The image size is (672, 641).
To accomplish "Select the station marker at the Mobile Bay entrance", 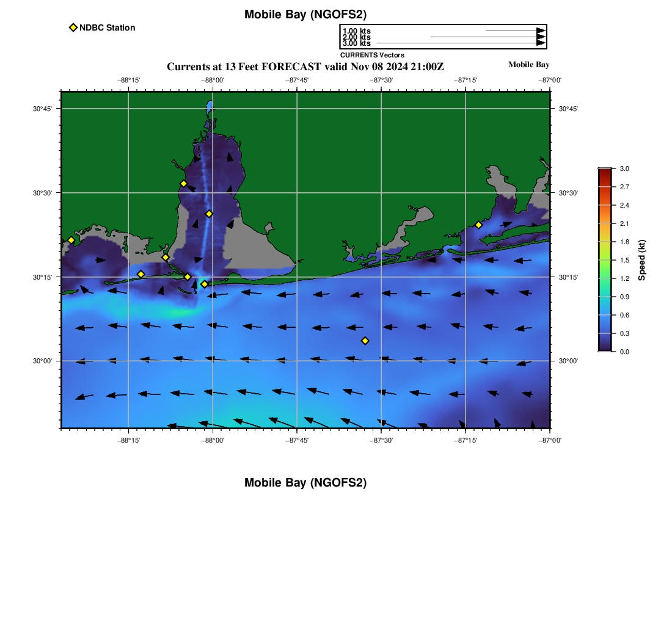I will coord(204,284).
